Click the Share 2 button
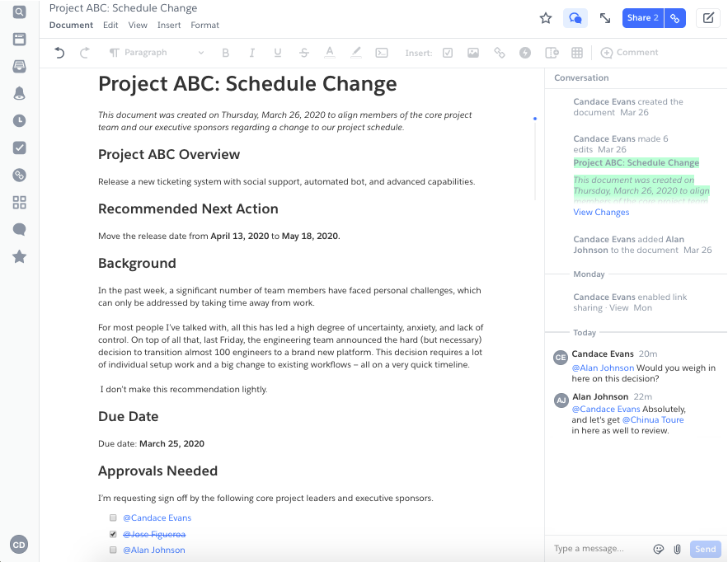 pyautogui.click(x=643, y=18)
